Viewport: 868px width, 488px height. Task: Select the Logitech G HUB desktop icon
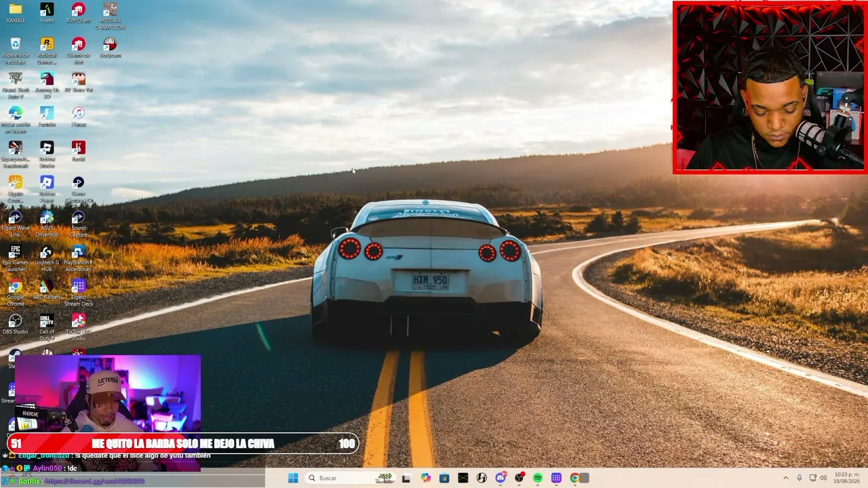click(x=47, y=258)
